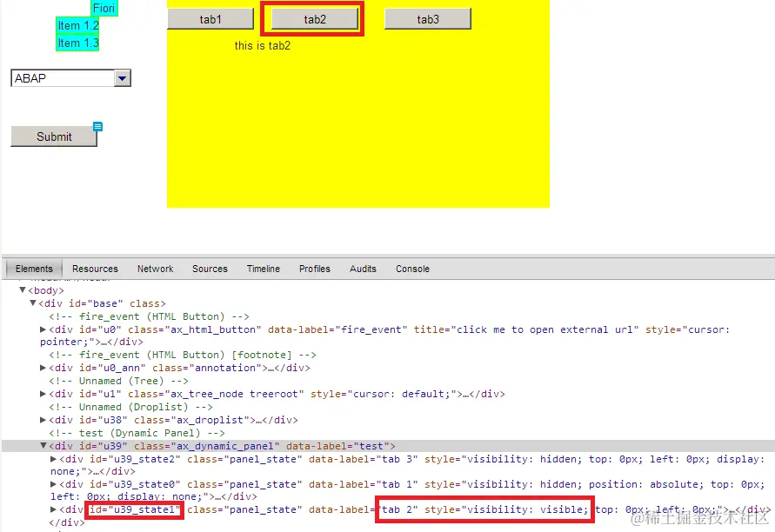
Task: Click the tab1 button
Action: pos(210,19)
